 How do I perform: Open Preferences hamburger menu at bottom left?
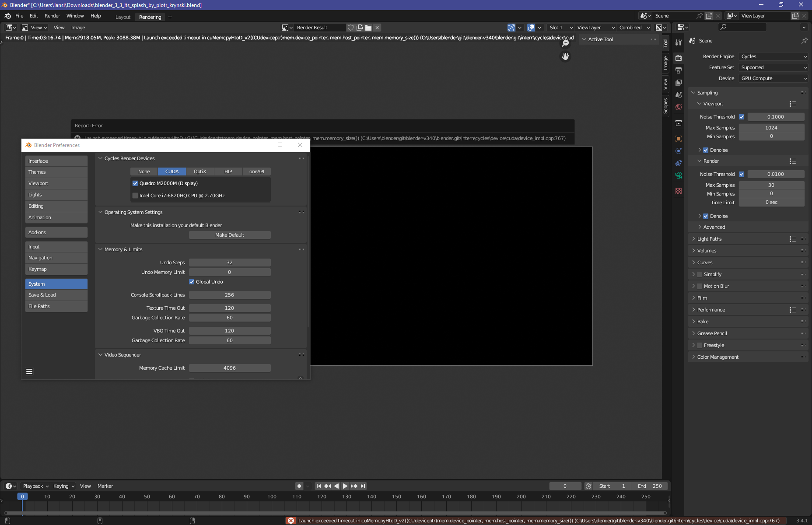click(x=29, y=371)
